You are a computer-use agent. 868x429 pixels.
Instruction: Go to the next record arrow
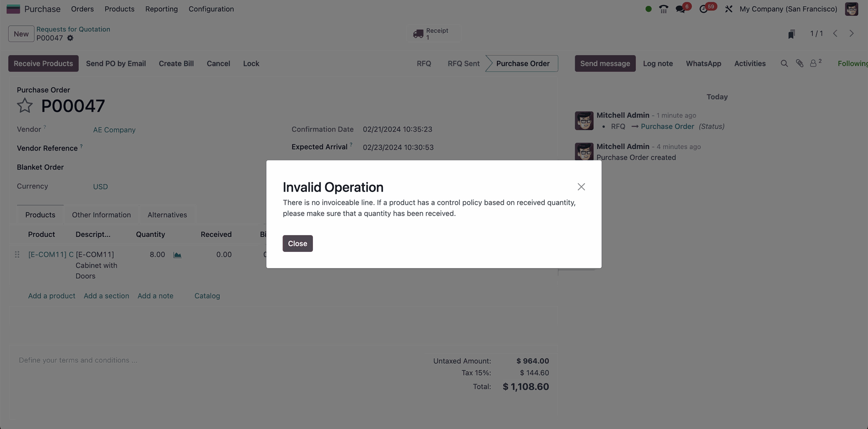tap(851, 34)
